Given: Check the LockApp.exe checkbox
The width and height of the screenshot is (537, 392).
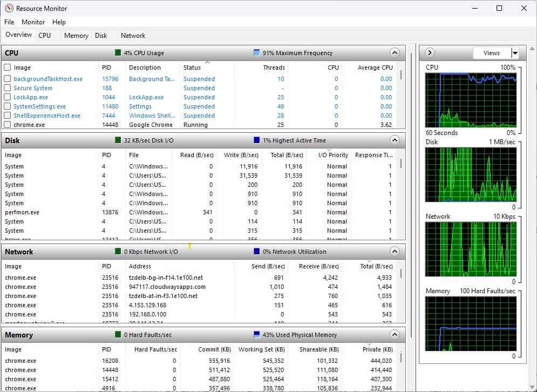Looking at the screenshot, I should [7, 97].
